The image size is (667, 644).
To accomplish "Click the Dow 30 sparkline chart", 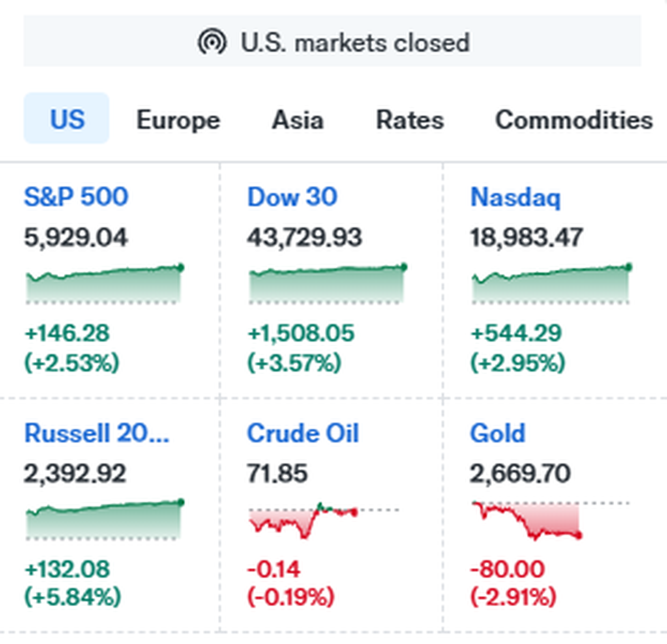I will (327, 284).
